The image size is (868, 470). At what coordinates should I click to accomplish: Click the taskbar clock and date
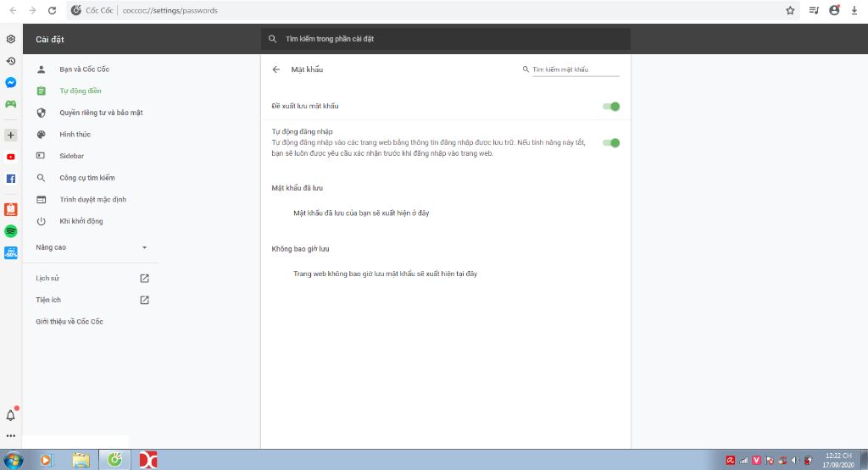[x=838, y=460]
